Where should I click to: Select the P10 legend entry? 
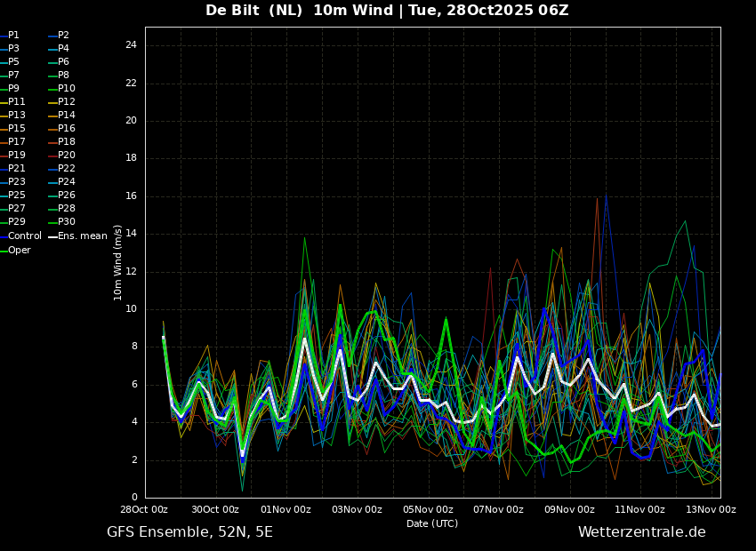[x=62, y=88]
